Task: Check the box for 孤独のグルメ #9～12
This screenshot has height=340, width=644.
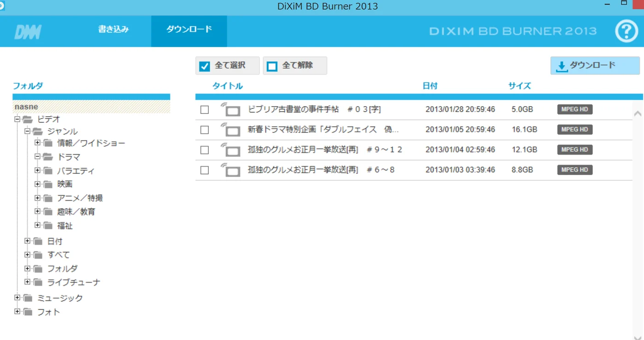Action: click(x=205, y=150)
